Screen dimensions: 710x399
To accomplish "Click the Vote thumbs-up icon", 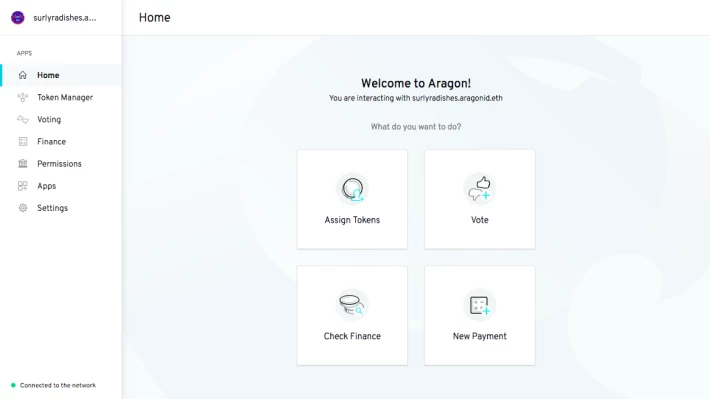I will pos(480,189).
